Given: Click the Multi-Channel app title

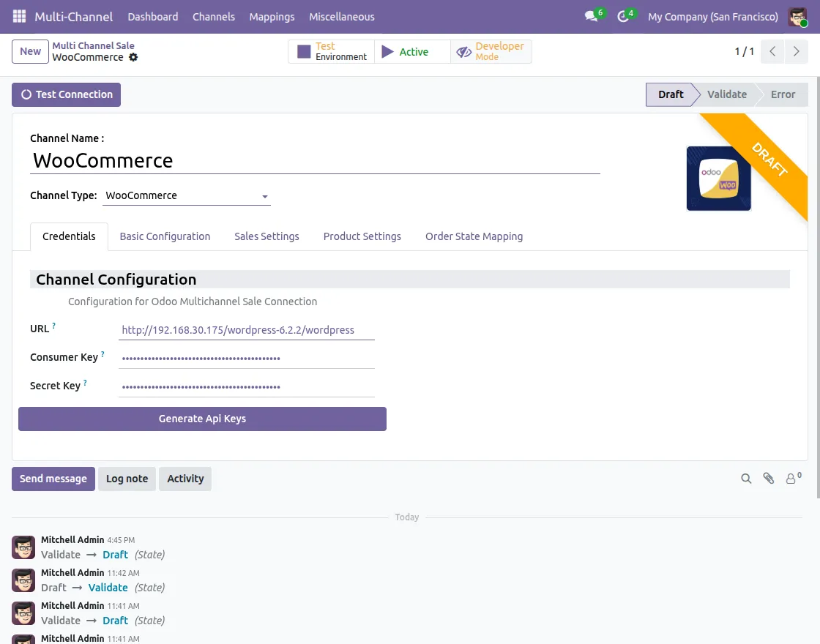Looking at the screenshot, I should (74, 17).
